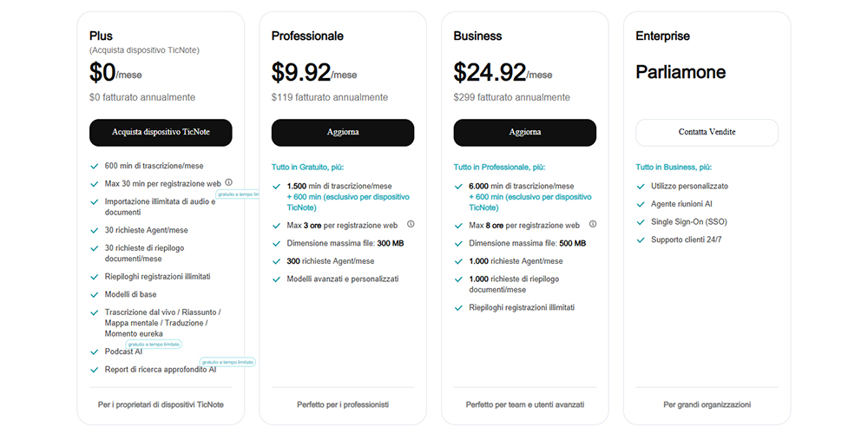Click checkmark beside Single Sign-On (SSO)

(641, 221)
